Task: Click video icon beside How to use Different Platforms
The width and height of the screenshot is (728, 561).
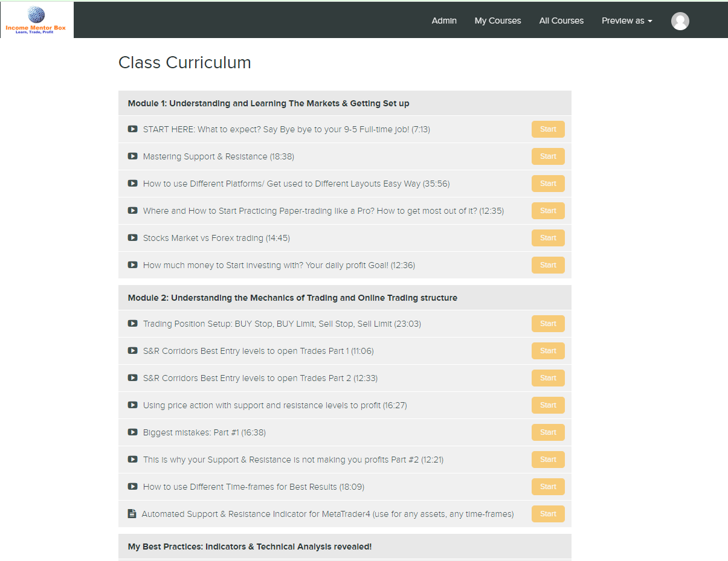Action: coord(133,184)
